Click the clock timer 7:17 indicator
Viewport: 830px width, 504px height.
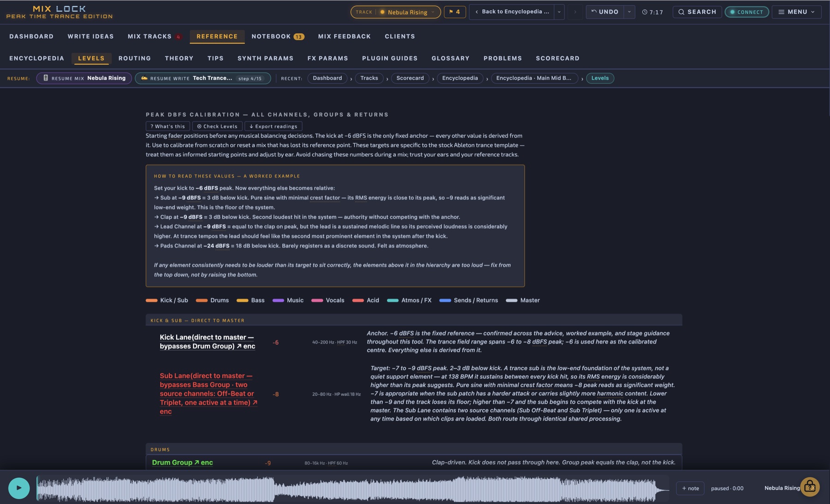click(652, 12)
